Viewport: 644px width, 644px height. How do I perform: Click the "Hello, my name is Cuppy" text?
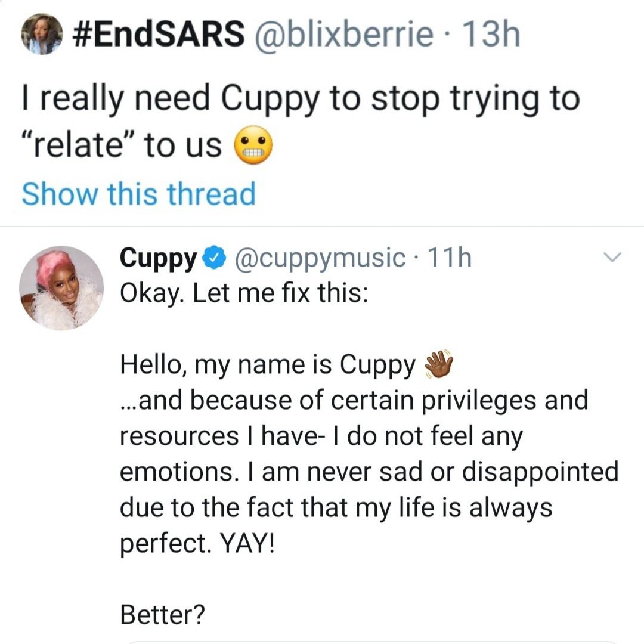click(x=268, y=366)
